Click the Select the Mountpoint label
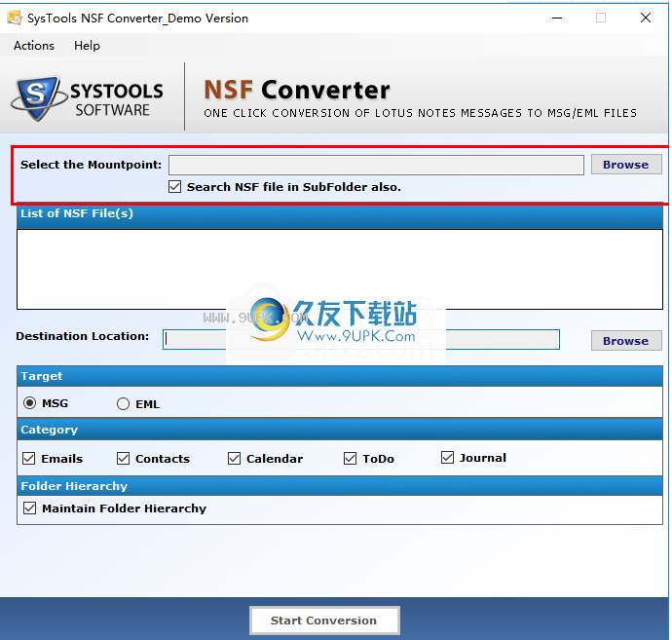 (x=91, y=165)
